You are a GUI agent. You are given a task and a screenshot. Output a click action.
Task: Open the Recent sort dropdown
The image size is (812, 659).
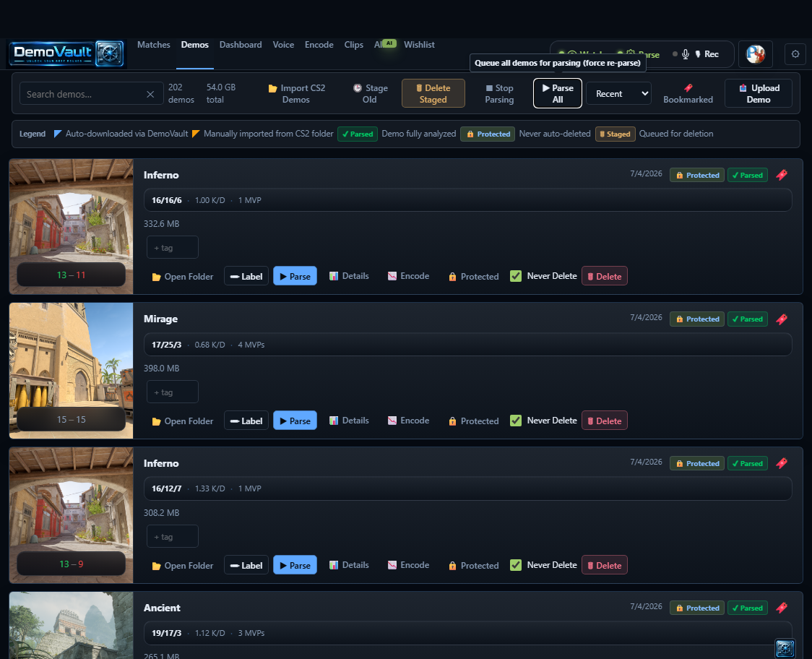(619, 94)
